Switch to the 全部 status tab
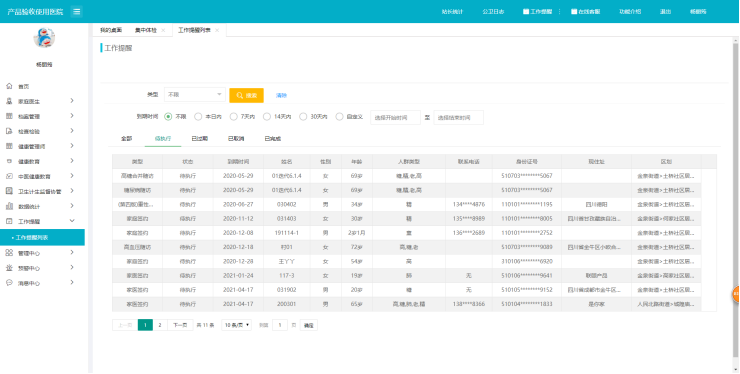 pyautogui.click(x=126, y=139)
